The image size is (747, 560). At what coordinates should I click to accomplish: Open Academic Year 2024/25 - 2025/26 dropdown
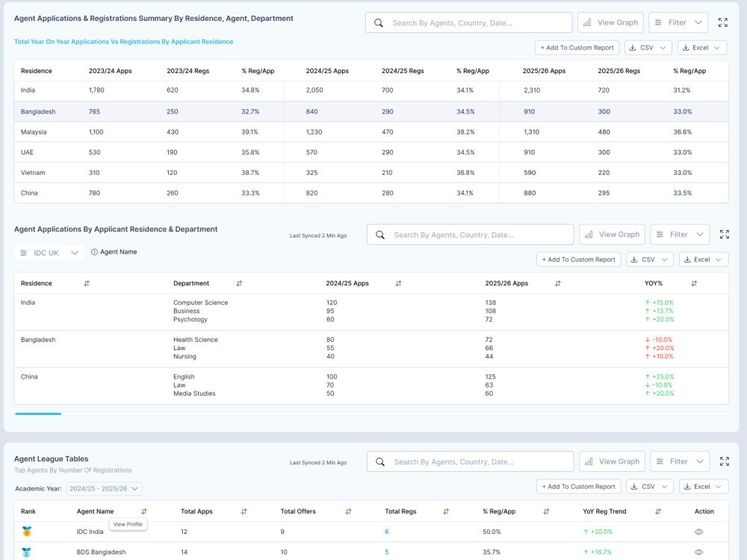tap(104, 488)
